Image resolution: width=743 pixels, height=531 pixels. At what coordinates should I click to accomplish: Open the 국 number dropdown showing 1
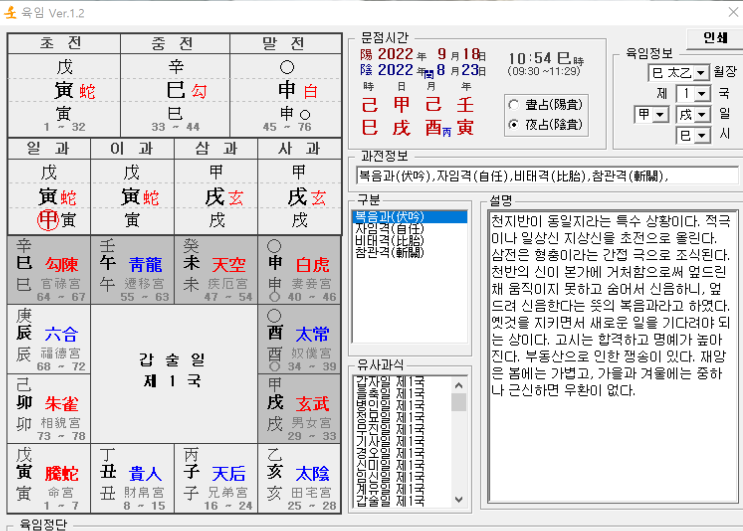pos(702,93)
